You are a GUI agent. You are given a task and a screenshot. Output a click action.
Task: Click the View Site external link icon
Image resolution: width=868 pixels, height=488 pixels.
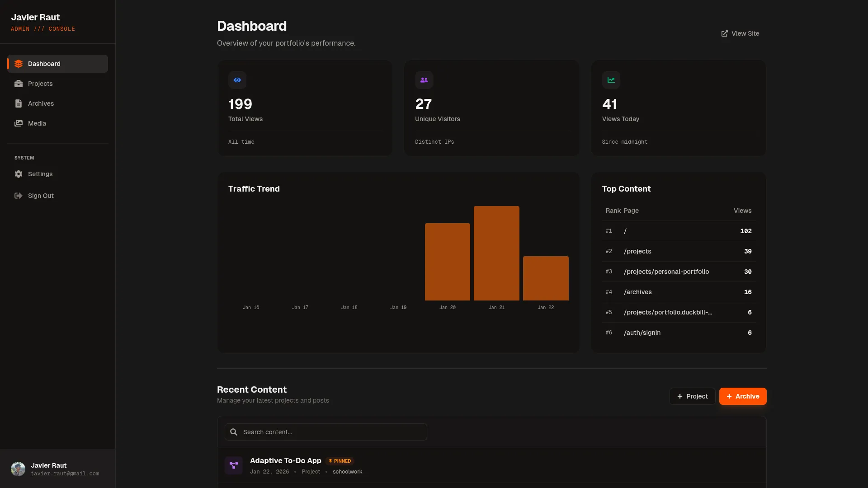[725, 33]
